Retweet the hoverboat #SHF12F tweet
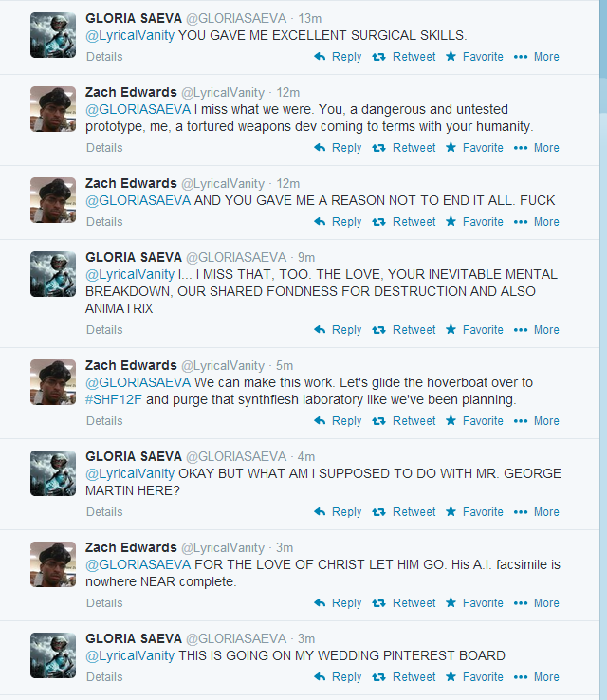Image resolution: width=607 pixels, height=700 pixels. coord(404,421)
